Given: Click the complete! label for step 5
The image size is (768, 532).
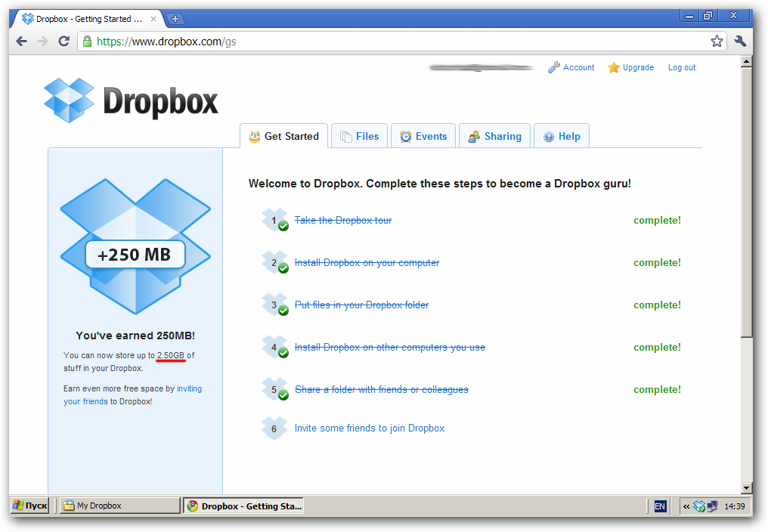Looking at the screenshot, I should [657, 389].
